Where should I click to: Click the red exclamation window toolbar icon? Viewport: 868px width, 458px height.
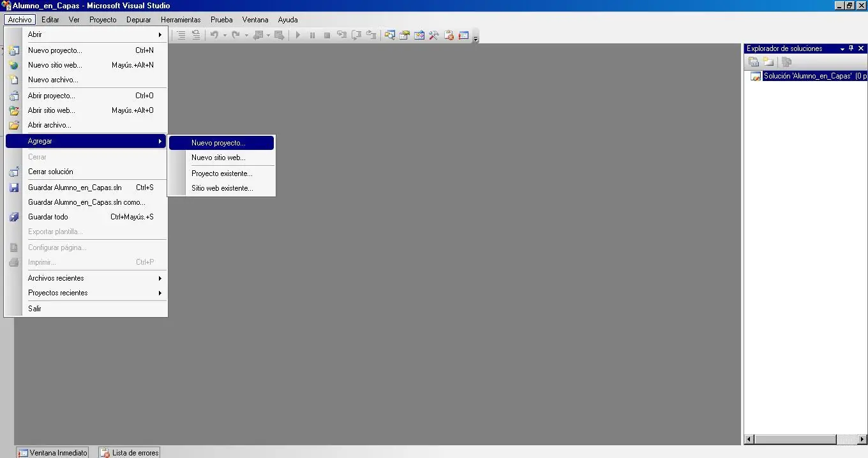point(463,35)
